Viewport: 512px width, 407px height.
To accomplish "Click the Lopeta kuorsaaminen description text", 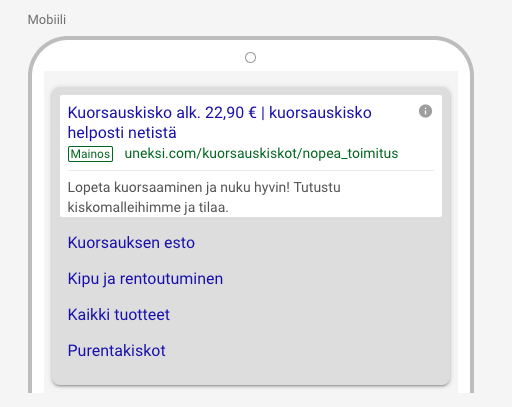I will [x=204, y=197].
